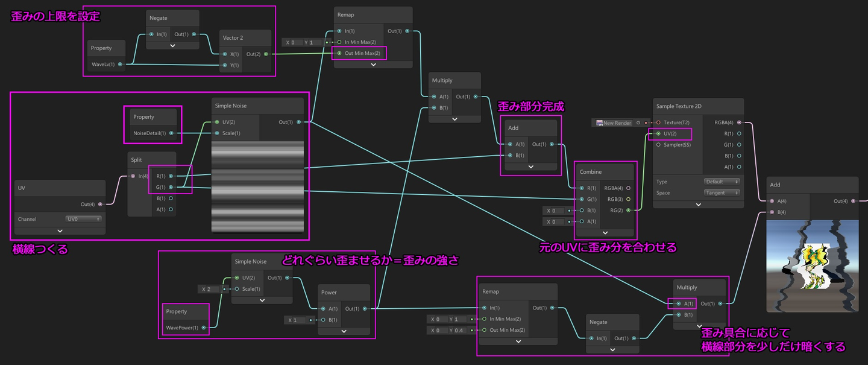The width and height of the screenshot is (868, 365).
Task: Select the Vector 2 node title
Action: point(232,37)
